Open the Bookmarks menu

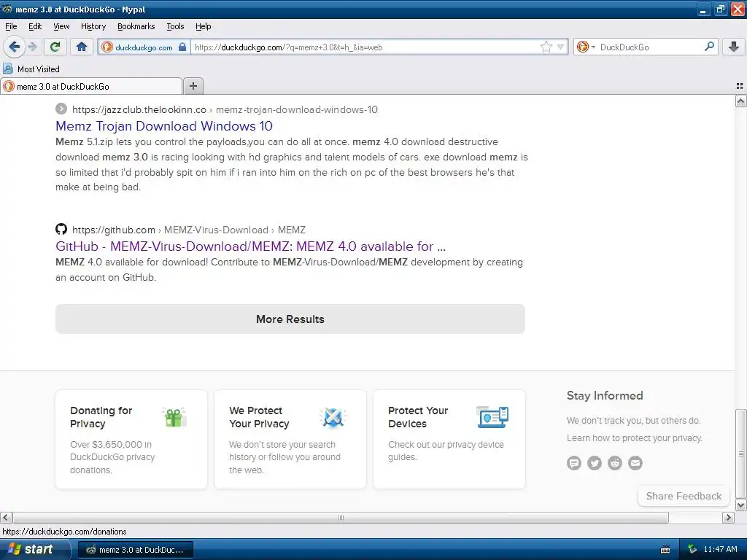[136, 26]
